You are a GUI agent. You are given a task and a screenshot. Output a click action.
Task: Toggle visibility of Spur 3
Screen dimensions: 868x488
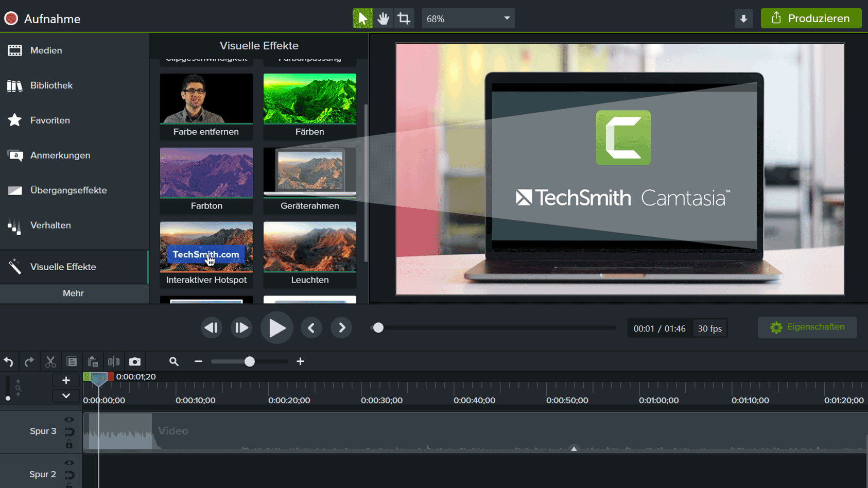(x=68, y=419)
